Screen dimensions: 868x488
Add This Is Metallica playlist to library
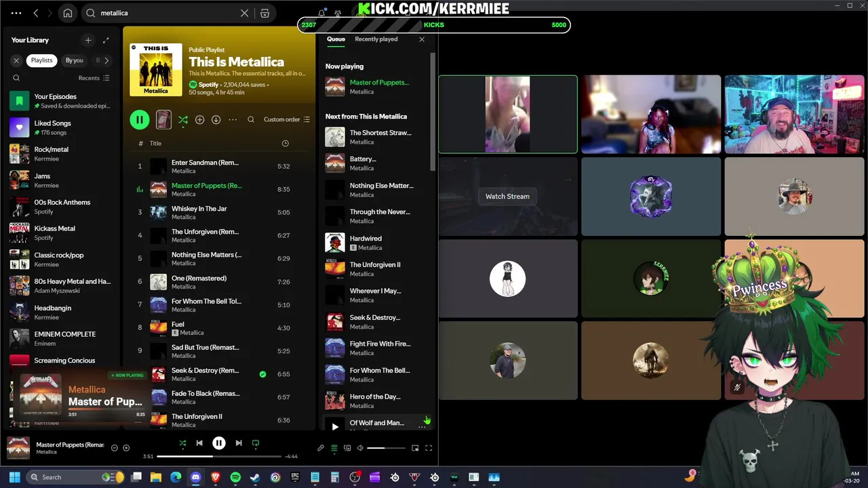[x=199, y=119]
